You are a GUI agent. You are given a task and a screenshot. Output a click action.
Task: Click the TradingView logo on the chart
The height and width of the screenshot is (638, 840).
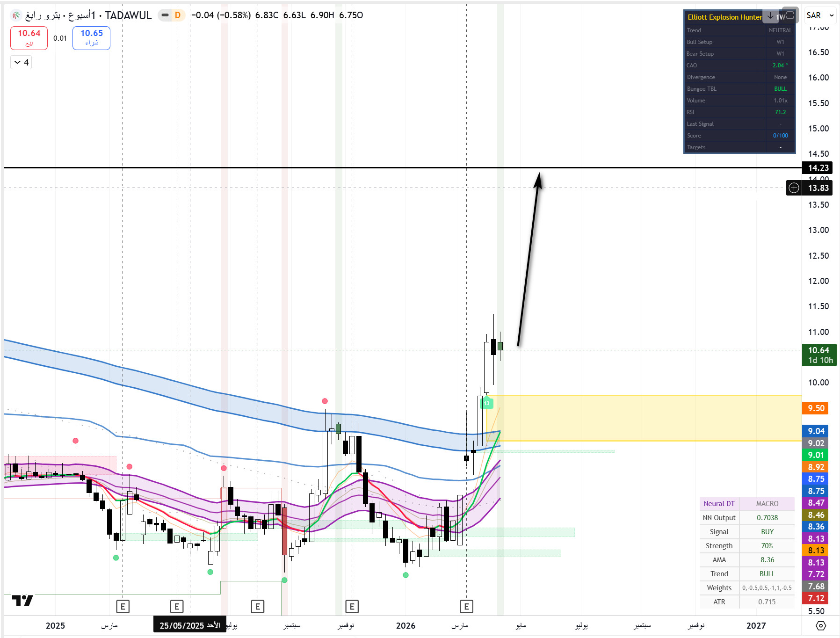[22, 600]
